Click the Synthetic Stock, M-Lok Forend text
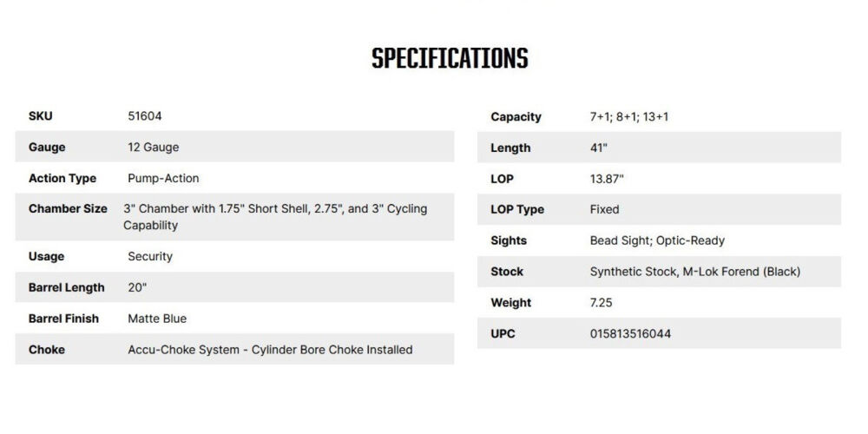Screen dimensions: 868x434 pos(694,272)
